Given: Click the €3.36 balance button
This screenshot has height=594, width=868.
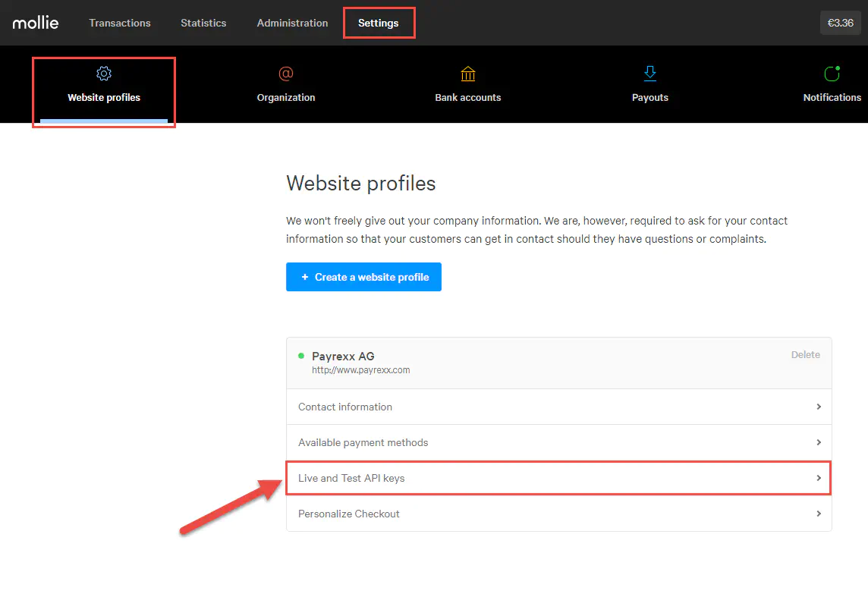Looking at the screenshot, I should click(840, 23).
